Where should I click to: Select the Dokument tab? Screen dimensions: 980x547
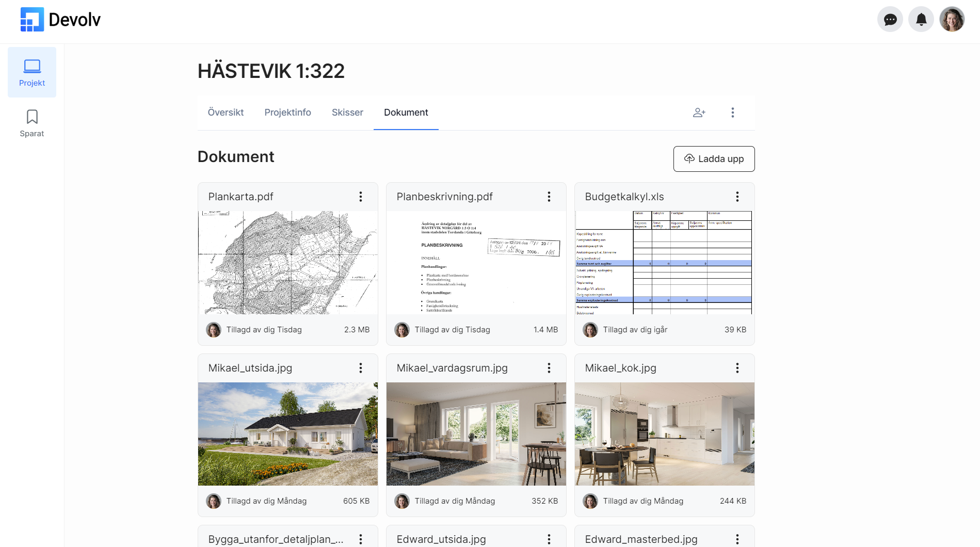coord(406,112)
